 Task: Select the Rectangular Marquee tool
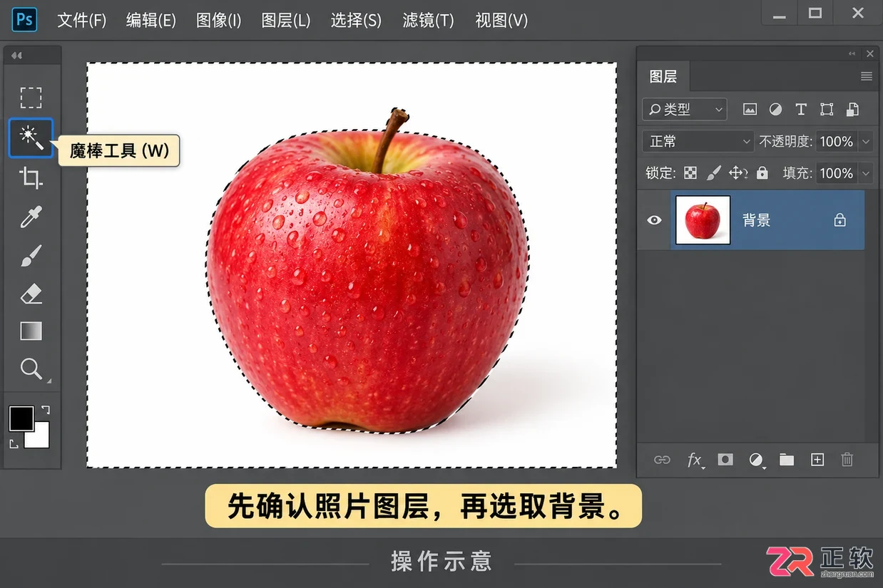pyautogui.click(x=31, y=98)
